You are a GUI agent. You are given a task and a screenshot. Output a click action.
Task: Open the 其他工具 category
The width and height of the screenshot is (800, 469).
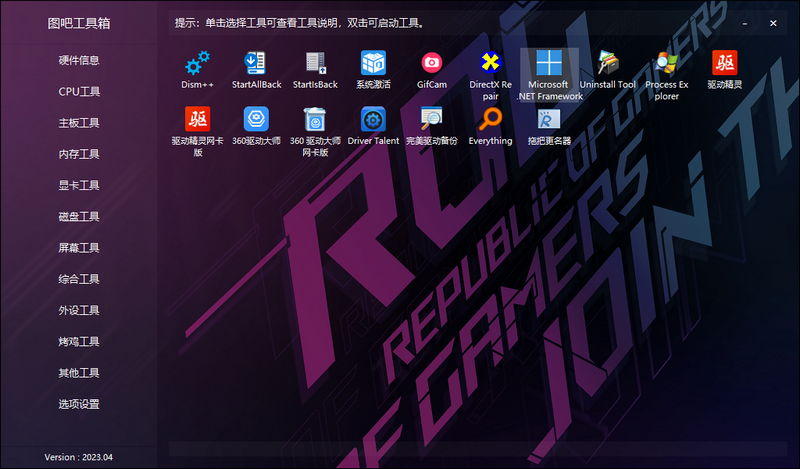tap(79, 373)
